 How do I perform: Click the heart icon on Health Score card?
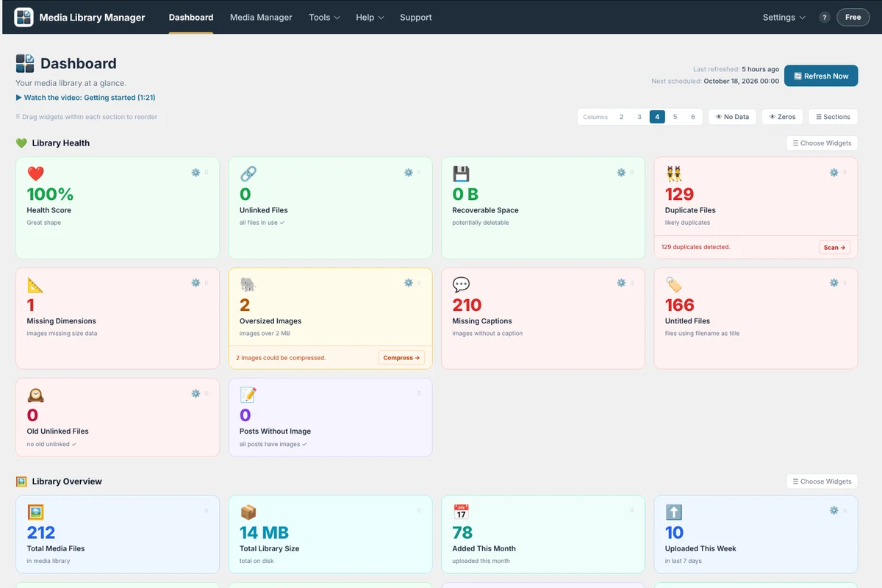[35, 173]
